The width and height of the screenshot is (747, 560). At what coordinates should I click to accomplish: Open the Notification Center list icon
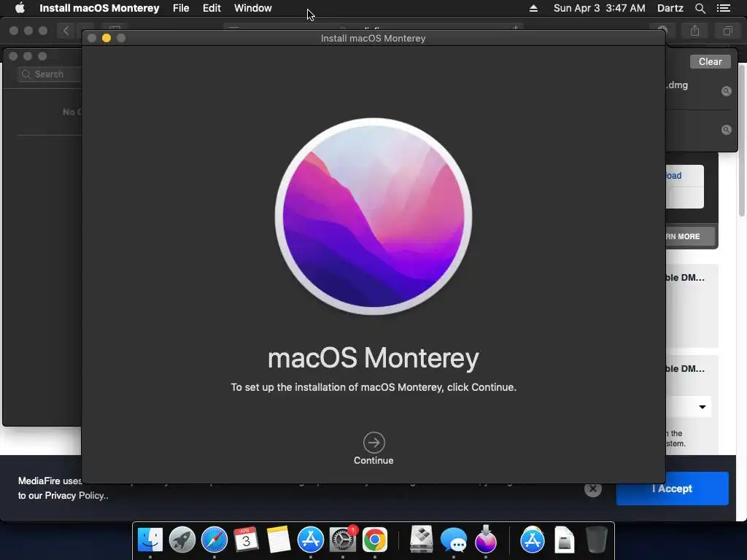(x=724, y=8)
